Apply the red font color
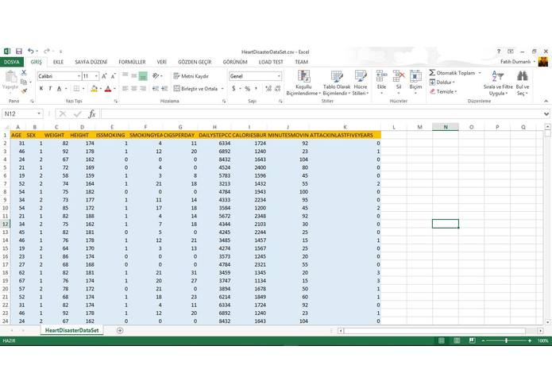The image size is (552, 392). [108, 89]
